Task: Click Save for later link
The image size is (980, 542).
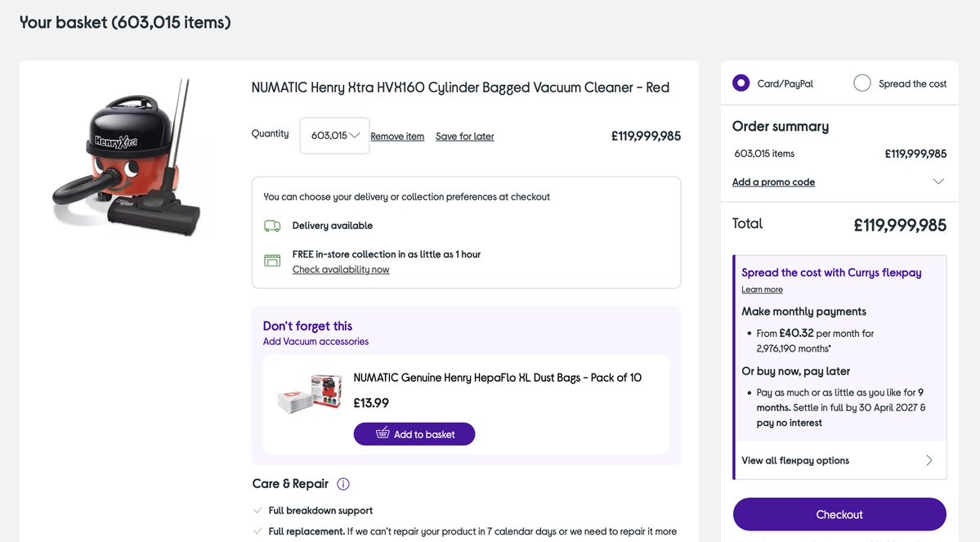Action: click(465, 137)
